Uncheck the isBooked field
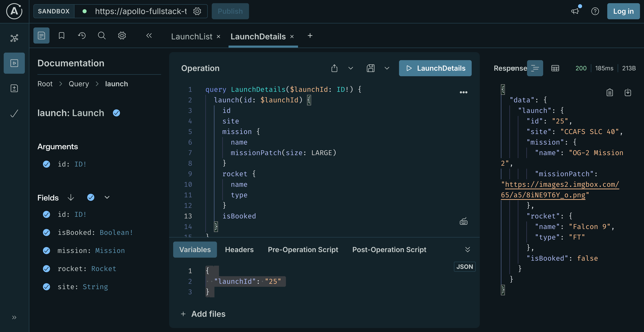644x332 pixels. (46, 232)
